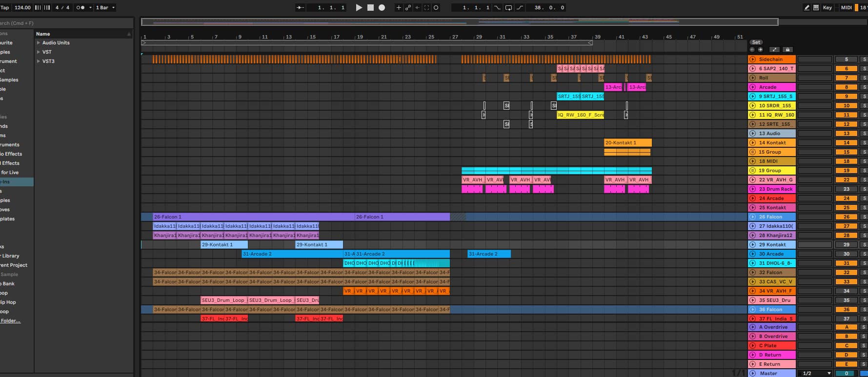Toggle the Arrangement Loop switch
Viewport: 868px width, 377px height.
508,7
